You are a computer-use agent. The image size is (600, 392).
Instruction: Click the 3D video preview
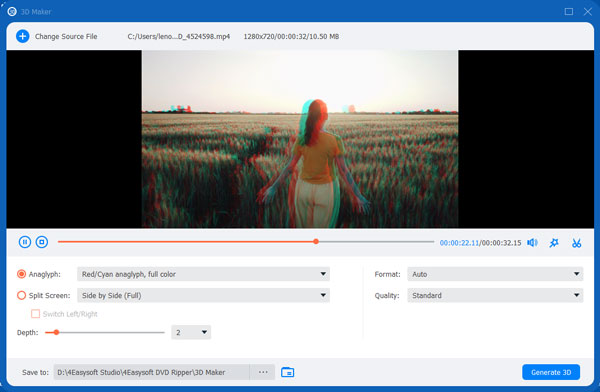(x=300, y=139)
